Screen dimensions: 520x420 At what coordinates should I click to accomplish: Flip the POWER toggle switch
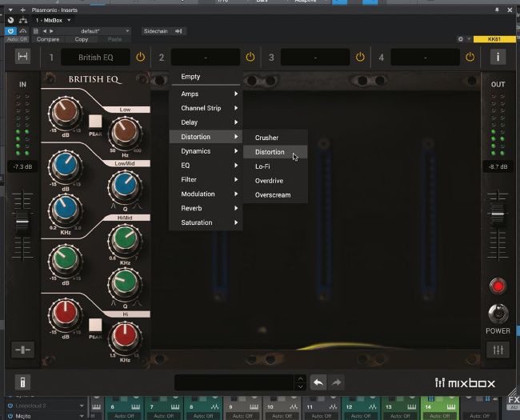[498, 314]
